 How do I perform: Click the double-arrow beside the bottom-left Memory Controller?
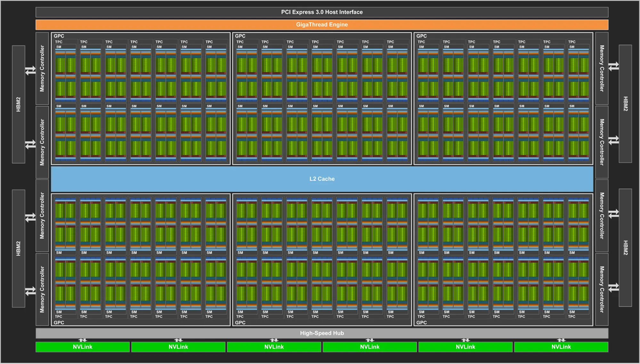tap(30, 291)
